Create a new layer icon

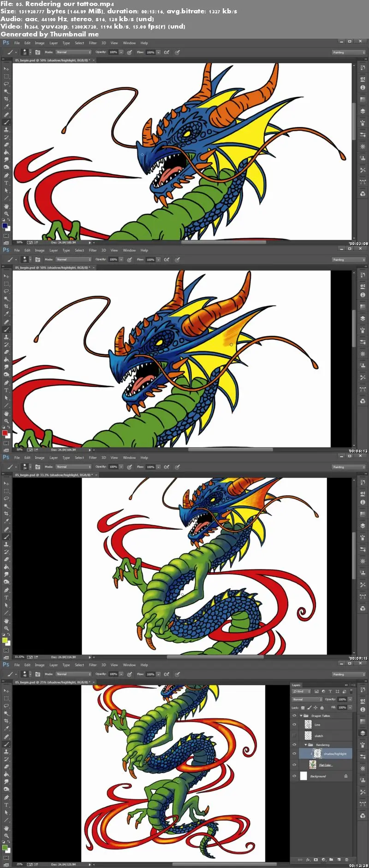pos(339,860)
